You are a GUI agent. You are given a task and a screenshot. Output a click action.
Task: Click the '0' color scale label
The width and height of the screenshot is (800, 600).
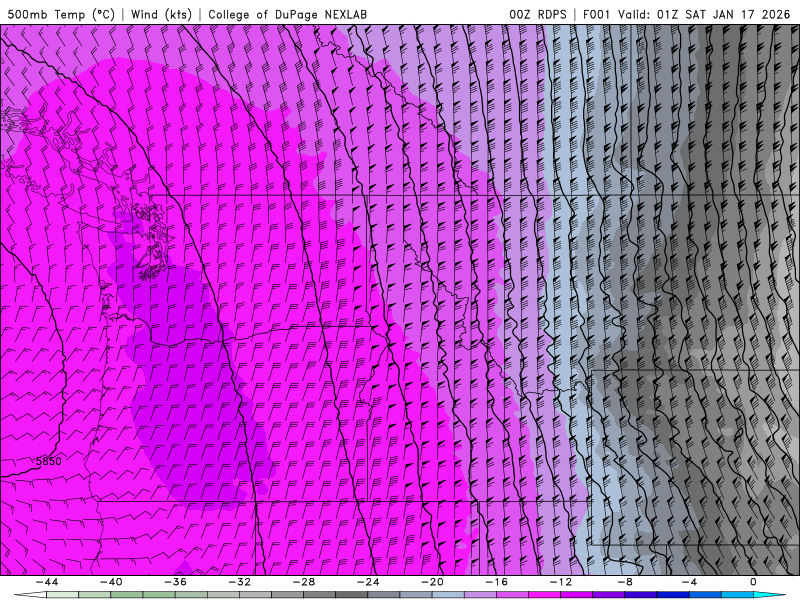pos(753,582)
